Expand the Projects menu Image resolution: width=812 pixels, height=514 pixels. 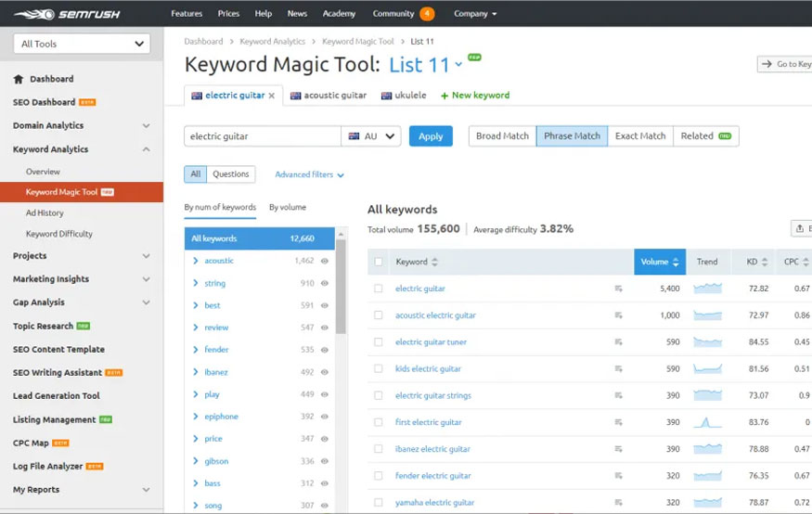[x=146, y=256]
